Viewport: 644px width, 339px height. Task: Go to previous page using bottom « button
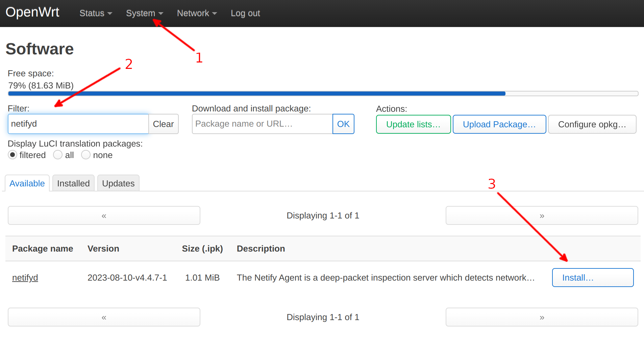coord(104,317)
